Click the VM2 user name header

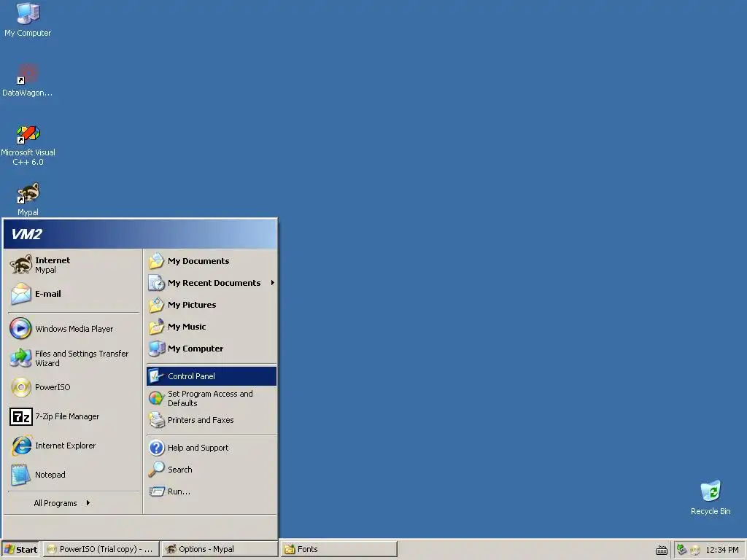(x=27, y=234)
